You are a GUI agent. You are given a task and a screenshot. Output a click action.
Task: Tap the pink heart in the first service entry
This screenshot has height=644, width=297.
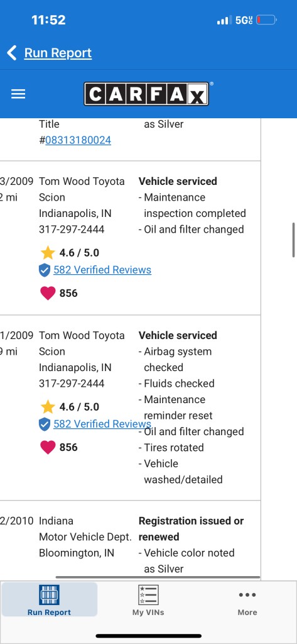(x=48, y=293)
